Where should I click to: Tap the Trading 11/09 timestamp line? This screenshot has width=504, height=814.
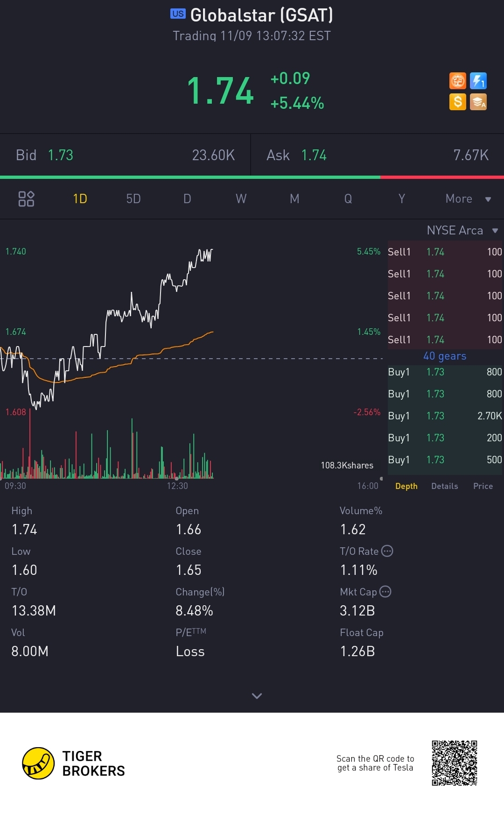(x=252, y=36)
